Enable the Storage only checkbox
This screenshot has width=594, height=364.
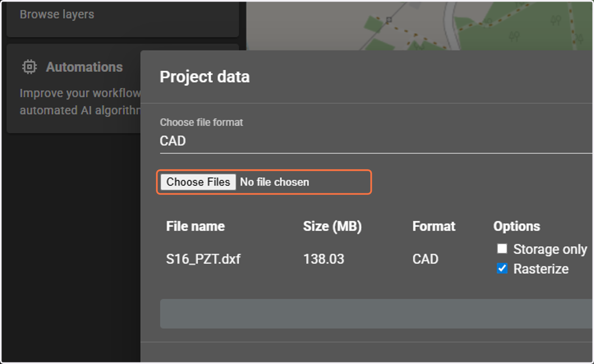tap(502, 249)
